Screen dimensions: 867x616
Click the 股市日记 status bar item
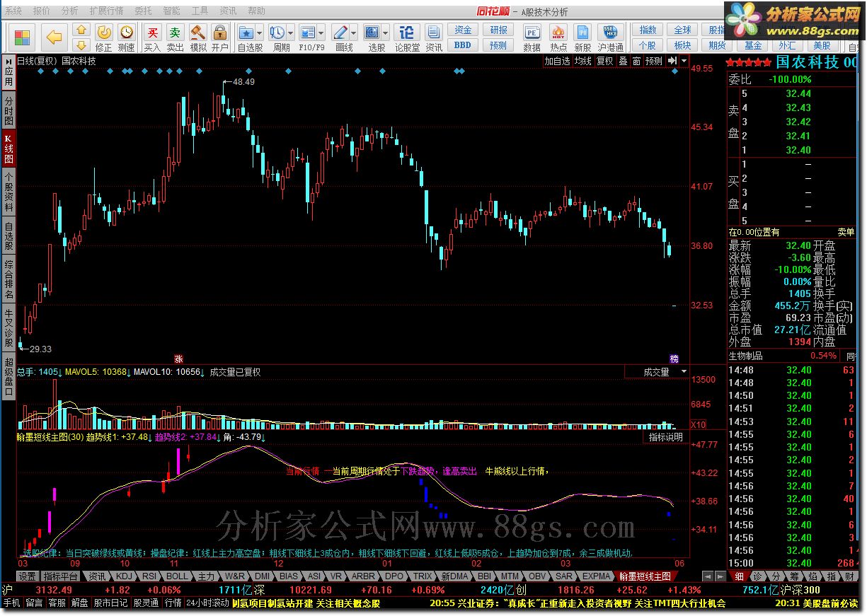tap(110, 603)
